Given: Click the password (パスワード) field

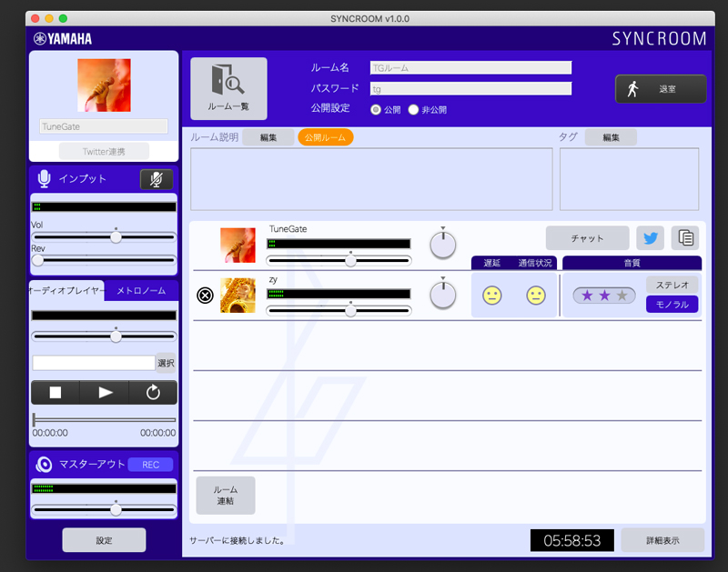Looking at the screenshot, I should [x=470, y=88].
